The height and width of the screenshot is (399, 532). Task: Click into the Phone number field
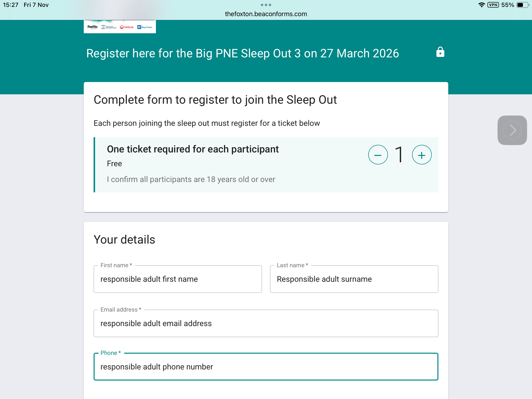coord(266,367)
